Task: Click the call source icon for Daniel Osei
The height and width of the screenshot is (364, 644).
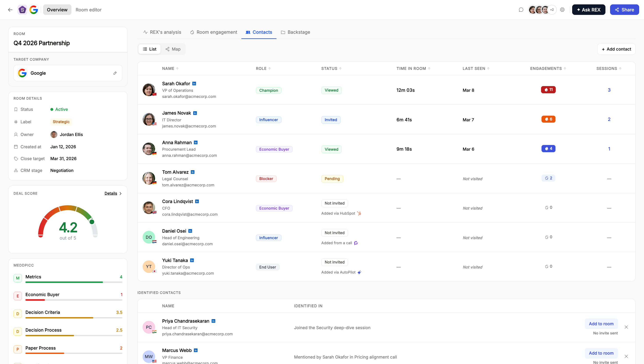Action: 356,243
